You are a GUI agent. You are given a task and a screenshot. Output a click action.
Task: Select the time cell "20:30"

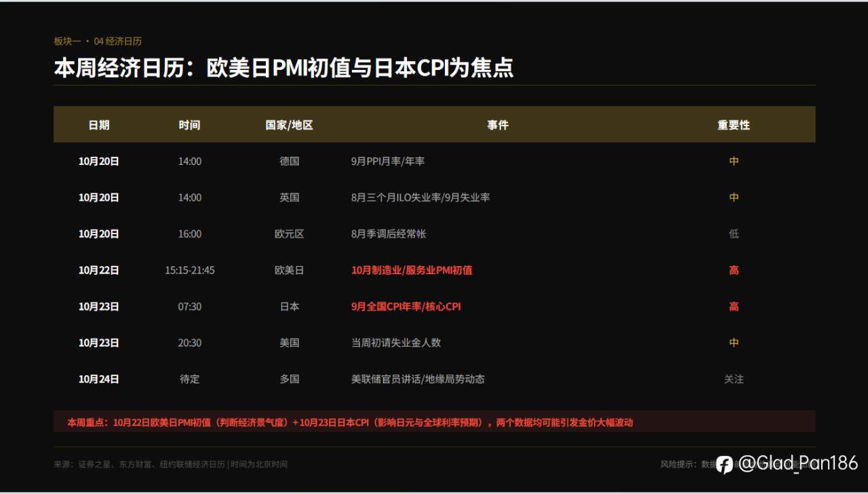coord(190,343)
